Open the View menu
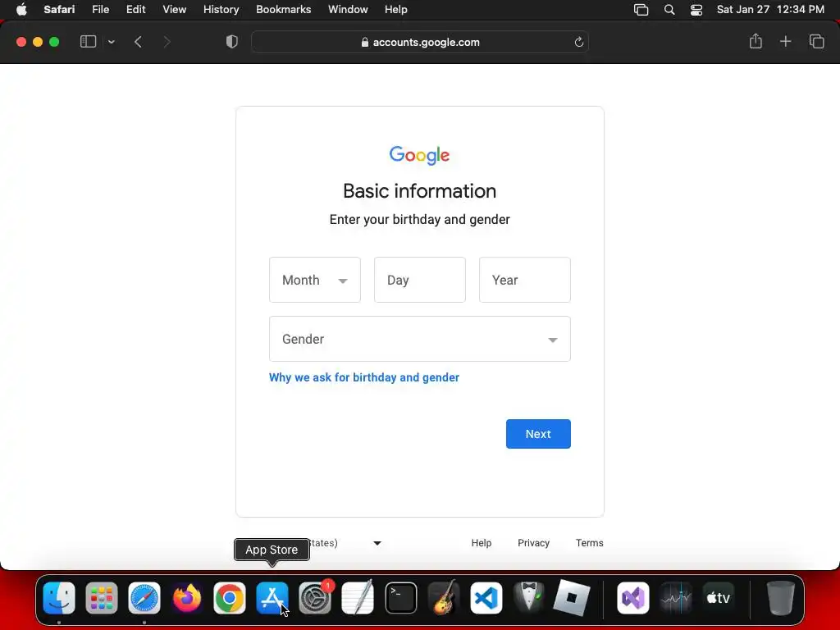Viewport: 840px width, 630px height. (x=174, y=10)
